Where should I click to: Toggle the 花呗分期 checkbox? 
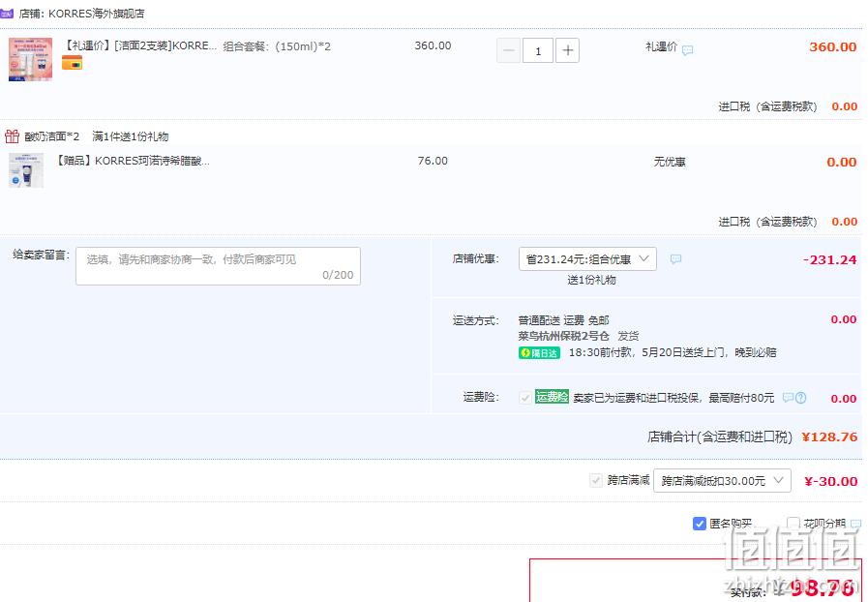click(x=793, y=524)
